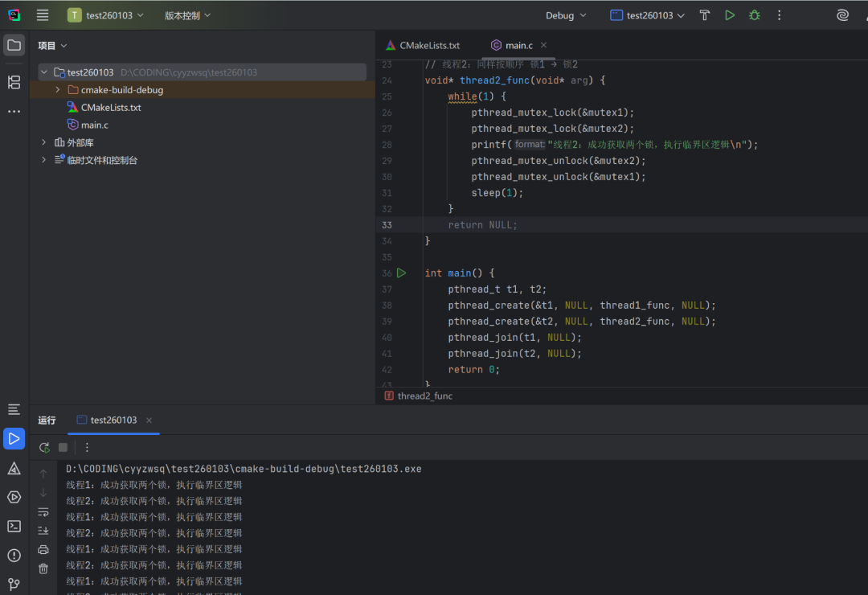Viewport: 868px width, 595px height.
Task: Click the run gutter icon beside main()
Action: [x=402, y=273]
